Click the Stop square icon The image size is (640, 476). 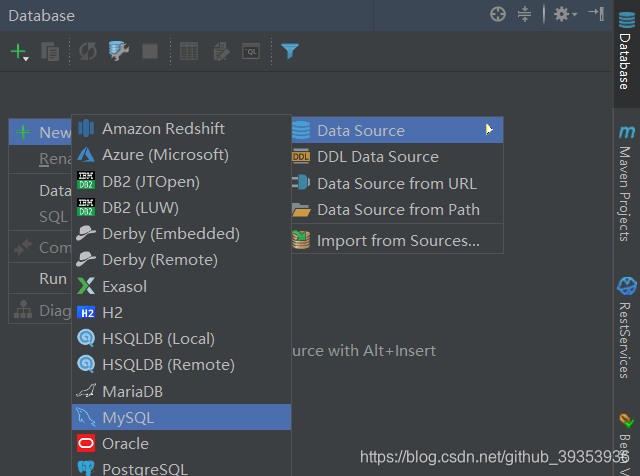click(x=150, y=51)
